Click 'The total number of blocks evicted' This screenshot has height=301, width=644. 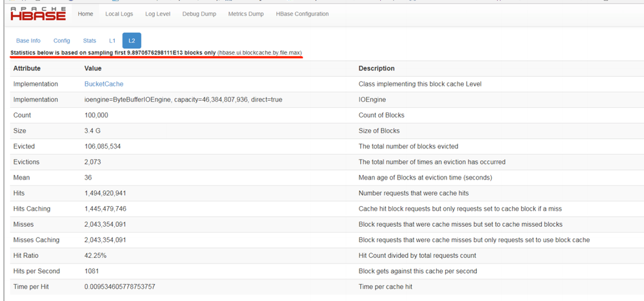click(408, 147)
